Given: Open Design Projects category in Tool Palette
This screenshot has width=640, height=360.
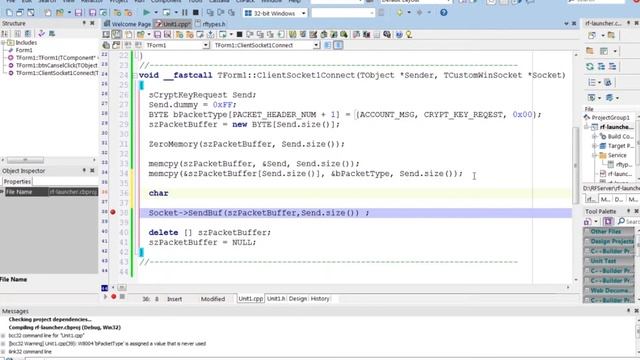Looking at the screenshot, I should 609,241.
